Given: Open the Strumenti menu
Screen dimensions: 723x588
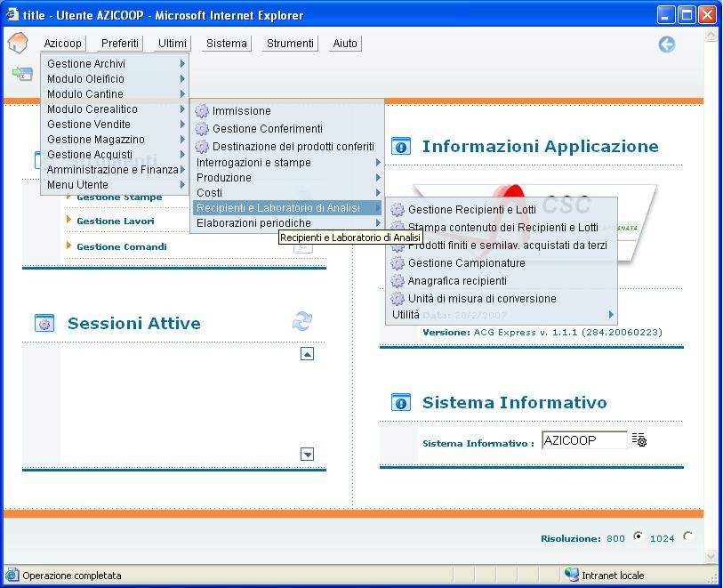Looking at the screenshot, I should [290, 44].
